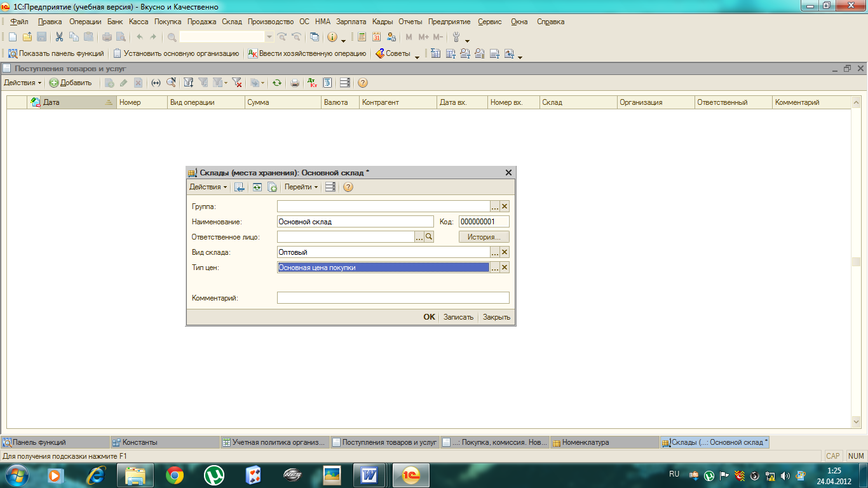The width and height of the screenshot is (868, 488).
Task: Click the Наименование input field
Action: pyautogui.click(x=355, y=222)
